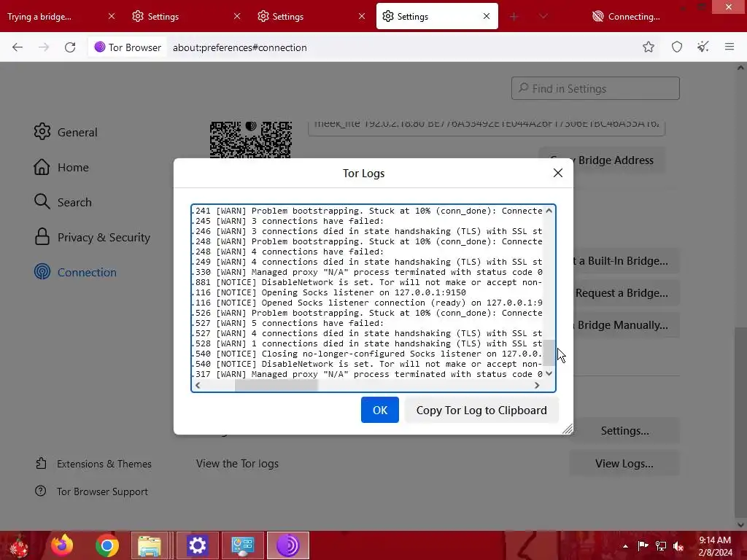747x560 pixels.
Task: Switch to the first Settings tab
Action: [x=186, y=16]
